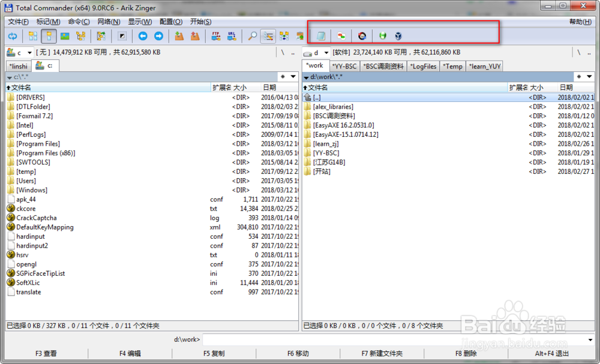Switch to brief file names view icon
Image resolution: width=600 pixels, height=364 pixels.
click(x=33, y=37)
